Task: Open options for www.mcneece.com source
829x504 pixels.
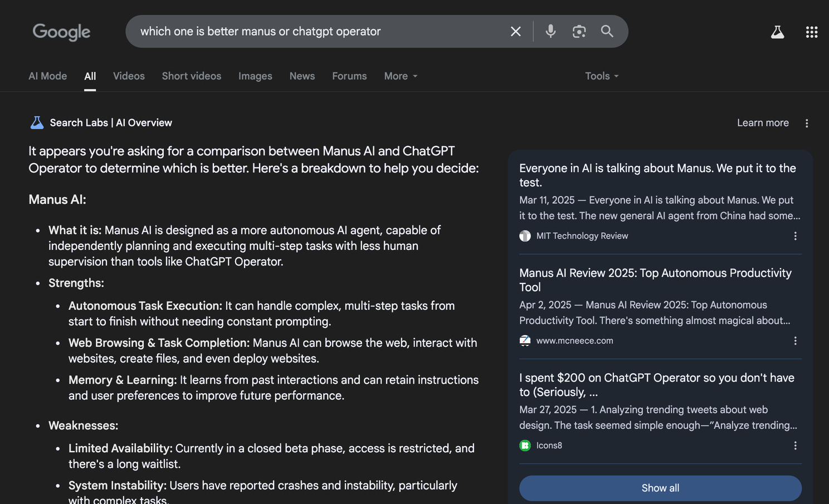Action: coord(795,341)
